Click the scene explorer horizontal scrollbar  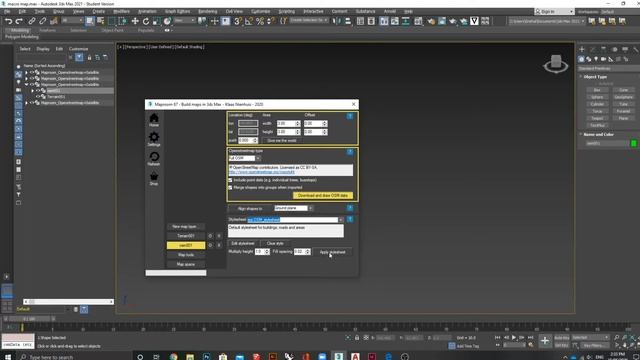coord(68,302)
